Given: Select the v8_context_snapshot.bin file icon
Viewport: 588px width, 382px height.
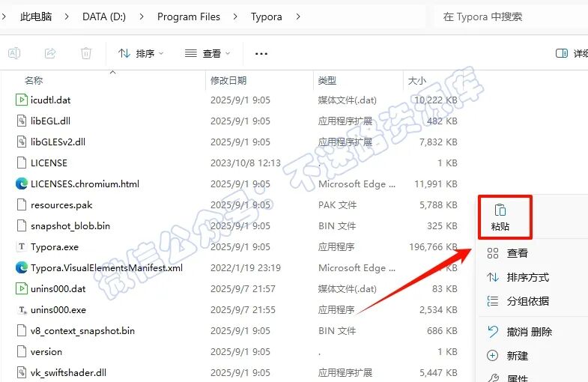Looking at the screenshot, I should pyautogui.click(x=22, y=330).
